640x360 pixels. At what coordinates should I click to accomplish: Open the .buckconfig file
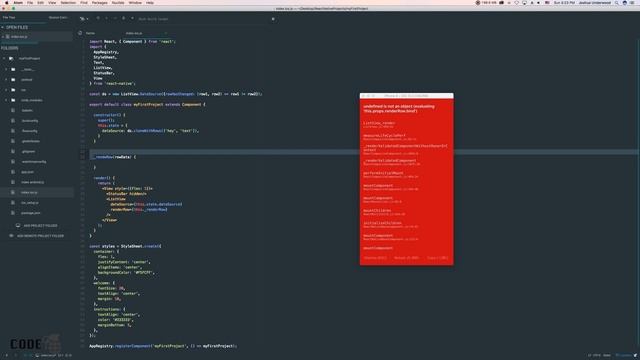[30, 121]
